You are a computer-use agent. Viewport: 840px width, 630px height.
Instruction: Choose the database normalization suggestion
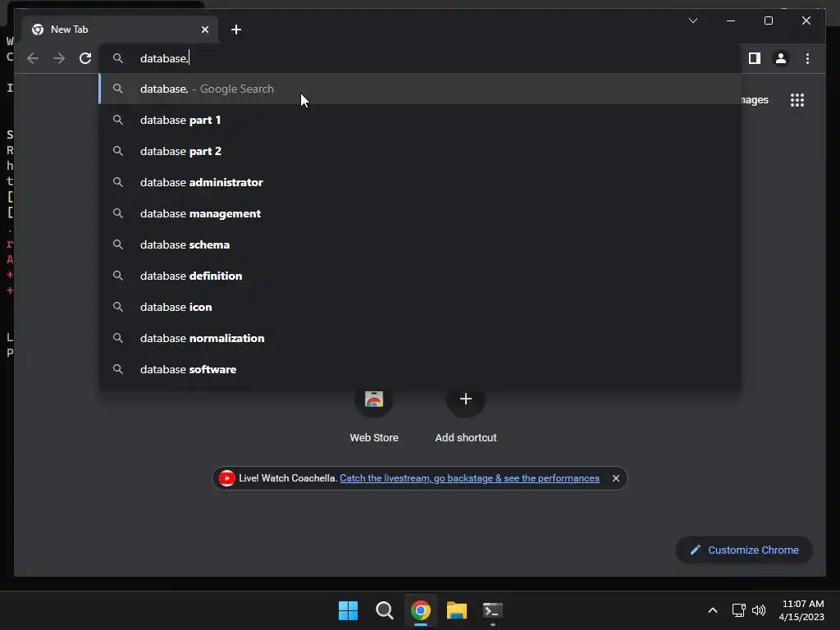[x=420, y=338]
